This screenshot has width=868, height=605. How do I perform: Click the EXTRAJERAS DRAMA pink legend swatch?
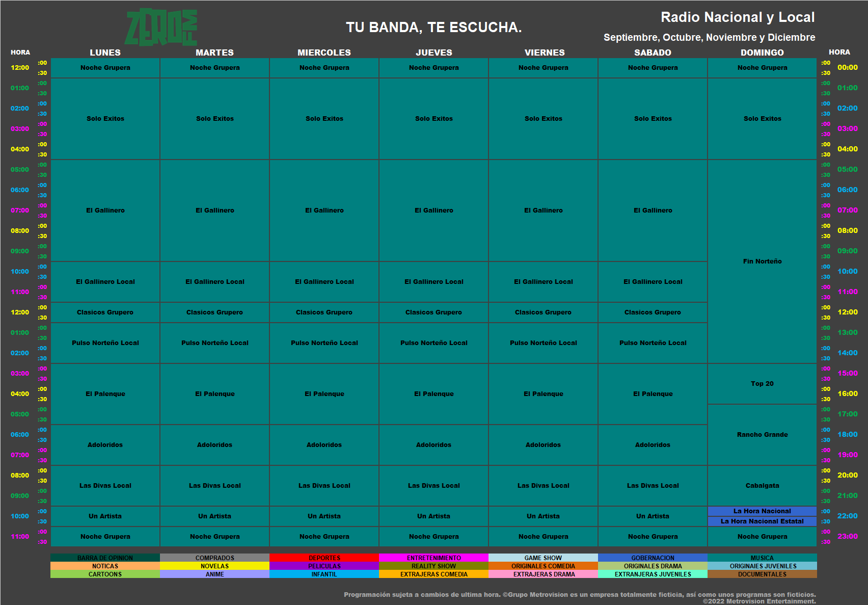click(x=544, y=574)
